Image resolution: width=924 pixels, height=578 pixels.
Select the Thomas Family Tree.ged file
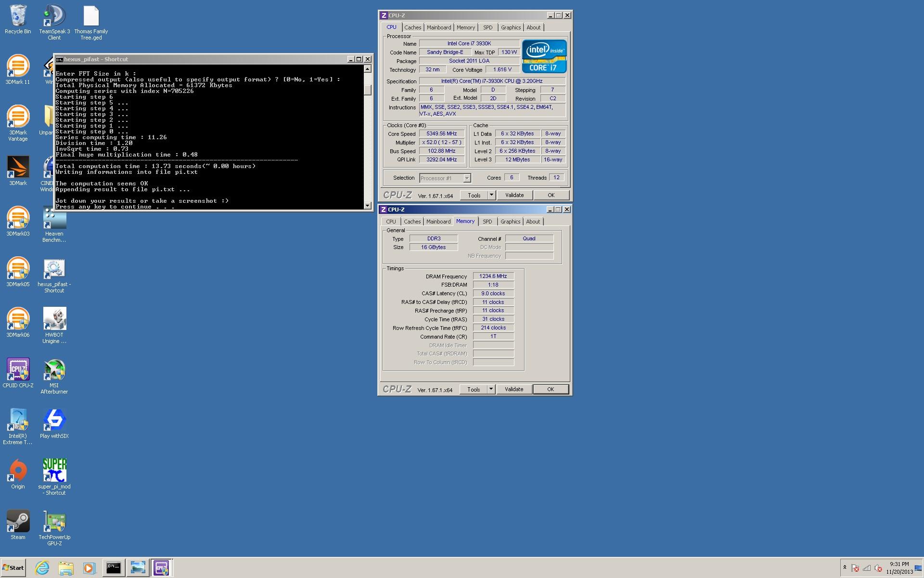click(x=91, y=23)
